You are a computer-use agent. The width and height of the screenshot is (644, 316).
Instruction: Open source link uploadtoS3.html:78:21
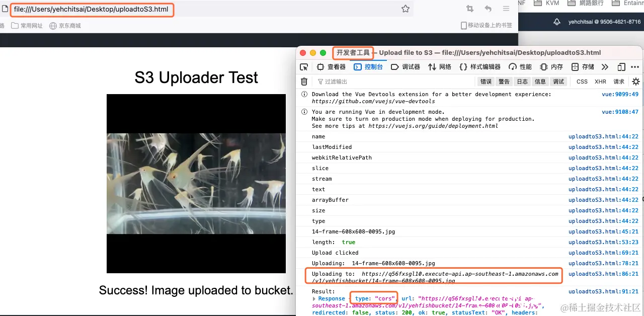[x=603, y=263]
